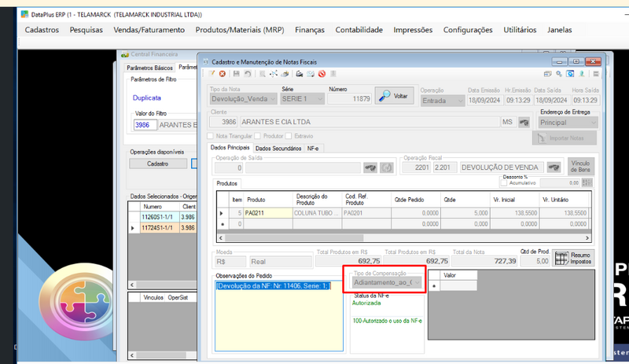Viewport: 629px width, 364px height.
Task: Click the stacked windows icon at toolbar right side
Action: click(547, 74)
